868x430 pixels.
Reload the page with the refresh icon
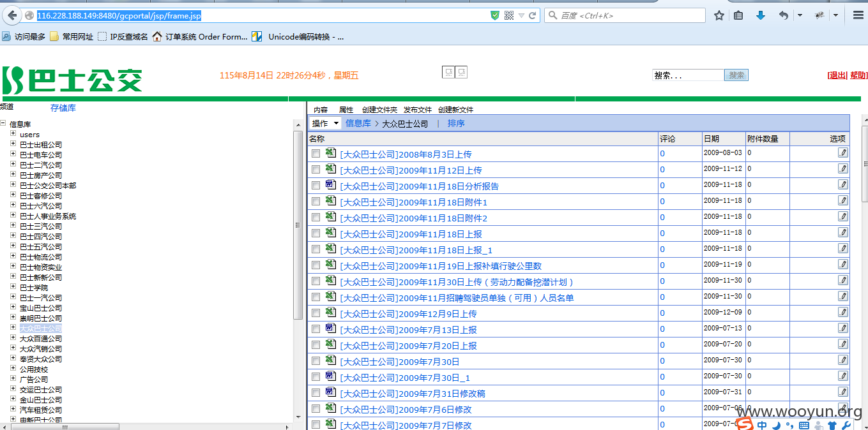click(x=533, y=15)
